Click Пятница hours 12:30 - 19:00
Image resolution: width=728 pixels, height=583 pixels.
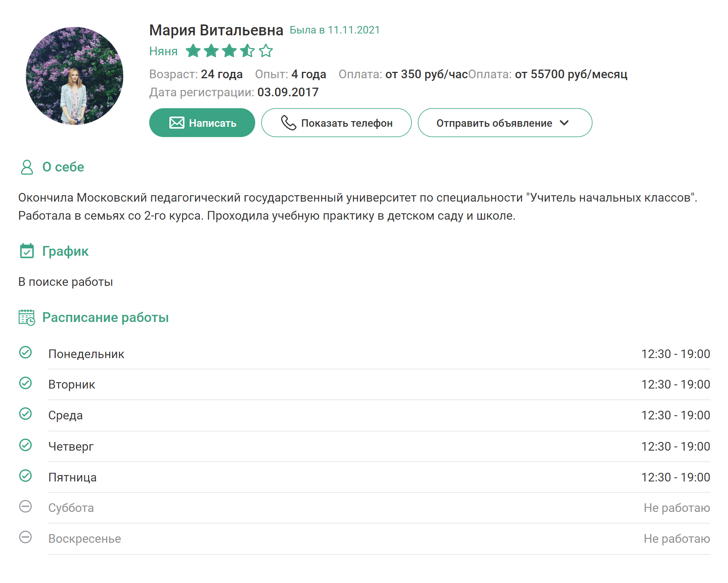(676, 477)
